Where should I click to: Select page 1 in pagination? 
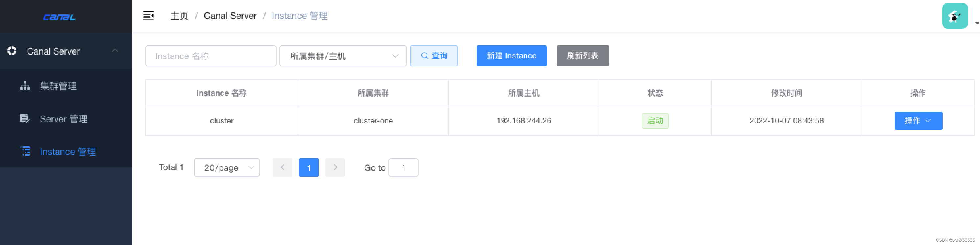(309, 168)
